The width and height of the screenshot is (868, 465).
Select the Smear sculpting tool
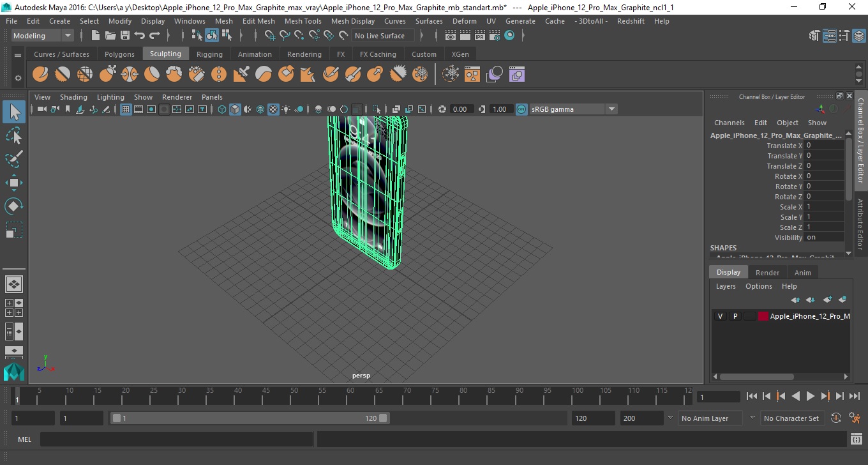[353, 75]
